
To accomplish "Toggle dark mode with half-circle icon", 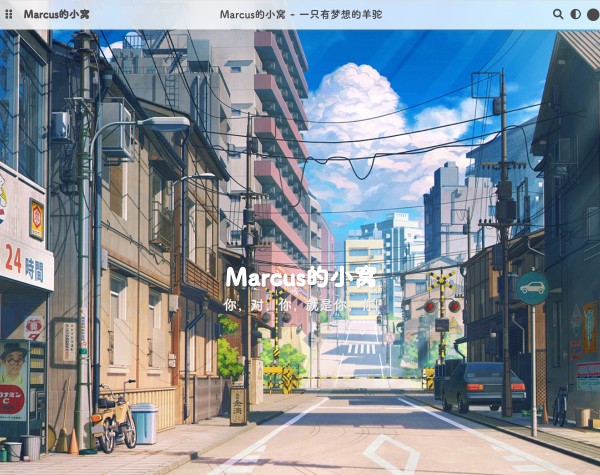I will 575,14.
